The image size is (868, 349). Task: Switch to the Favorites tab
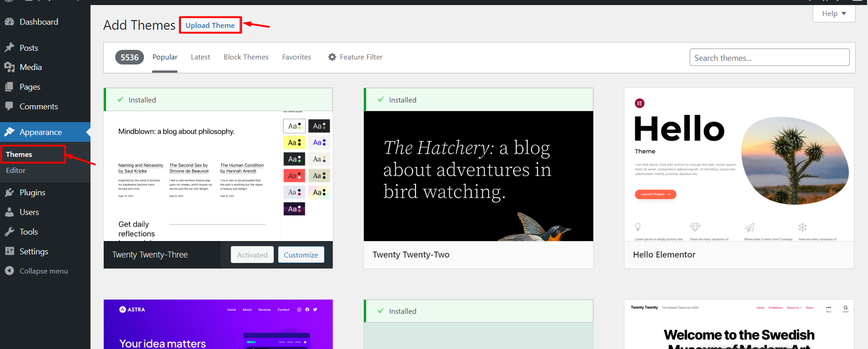(x=297, y=57)
